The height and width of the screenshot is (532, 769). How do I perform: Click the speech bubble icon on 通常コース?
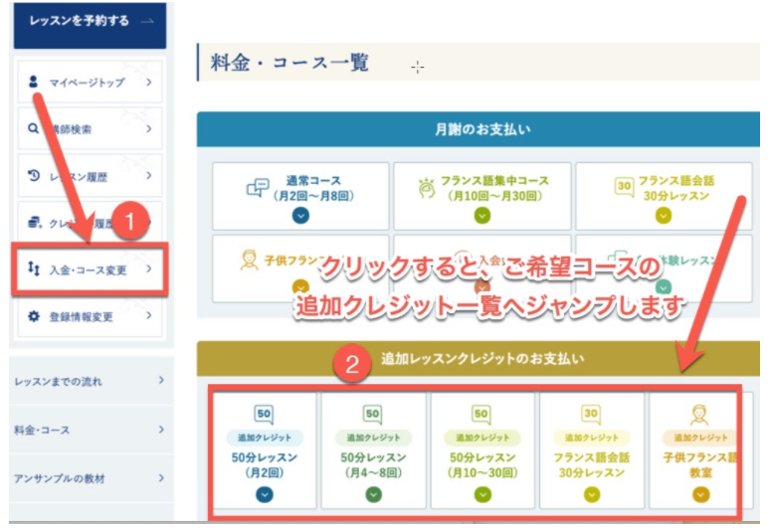(x=258, y=187)
